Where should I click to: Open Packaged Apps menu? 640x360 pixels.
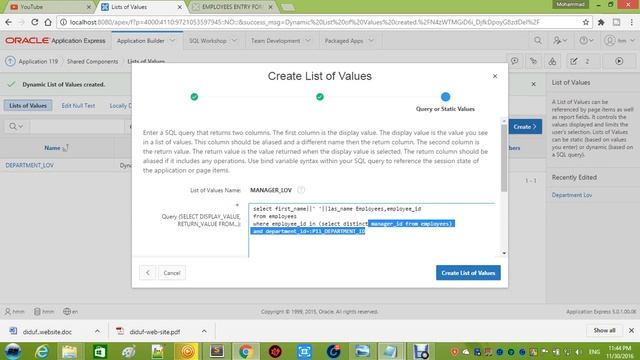[x=344, y=41]
